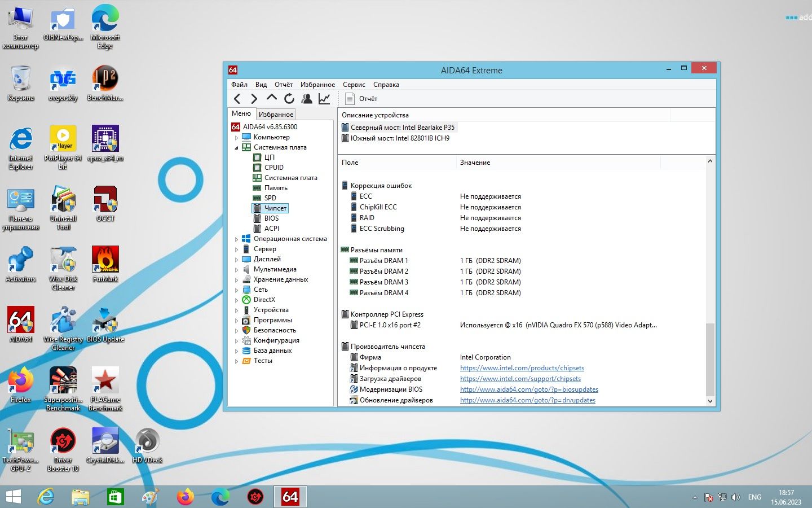Open the graph chart toolbar icon
This screenshot has height=508, width=812.
coord(324,99)
